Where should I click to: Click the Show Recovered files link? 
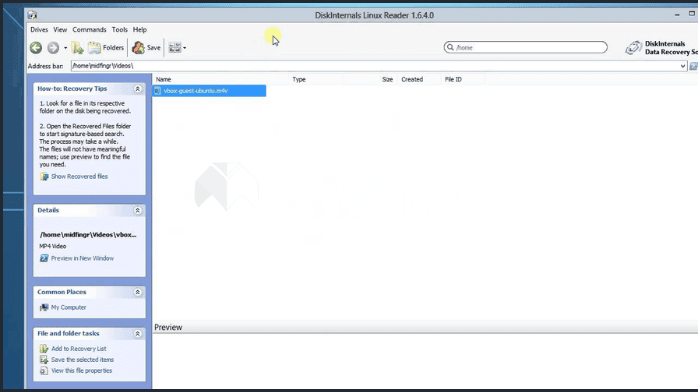pyautogui.click(x=79, y=177)
